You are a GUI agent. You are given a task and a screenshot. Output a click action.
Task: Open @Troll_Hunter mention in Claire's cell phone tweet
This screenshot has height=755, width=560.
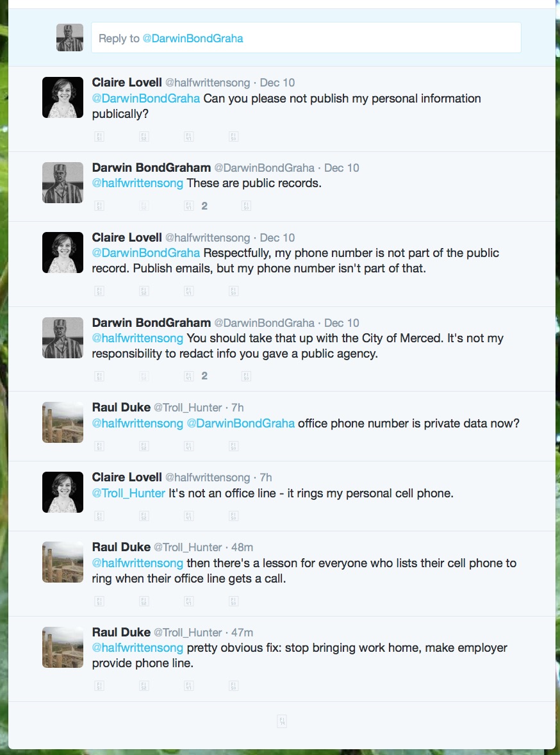pyautogui.click(x=129, y=493)
